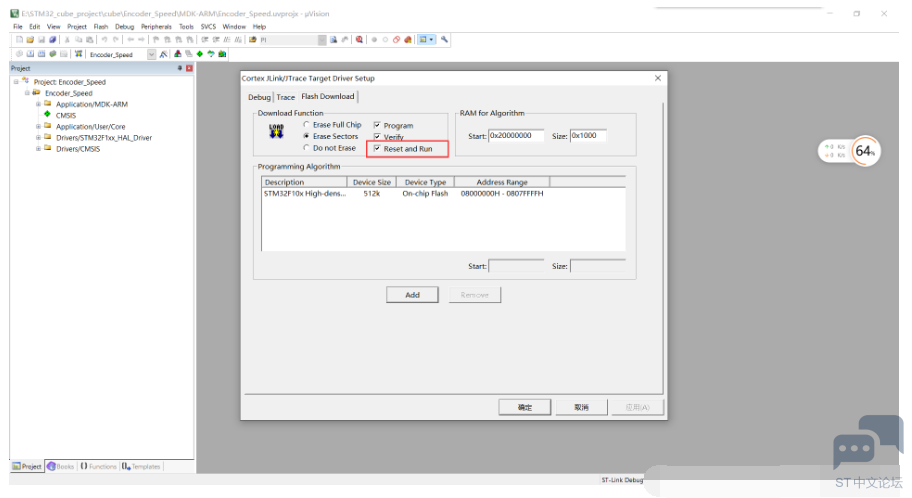Image resolution: width=912 pixels, height=498 pixels.
Task: Select the Erase Full Chip radio button
Action: 306,124
